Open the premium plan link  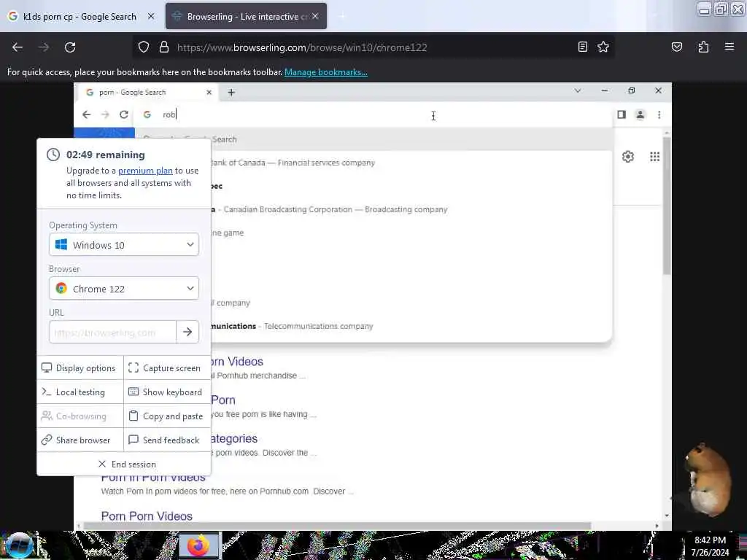click(145, 171)
